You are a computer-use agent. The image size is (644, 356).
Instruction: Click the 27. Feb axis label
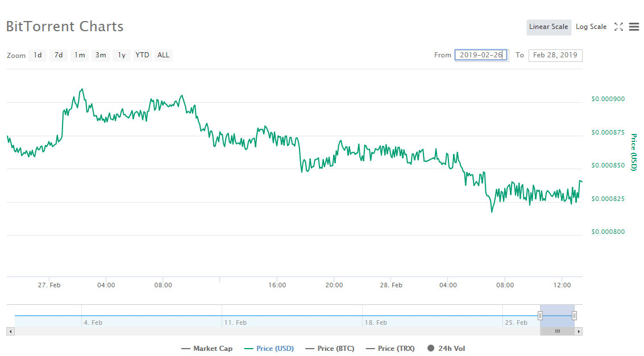[x=49, y=285]
